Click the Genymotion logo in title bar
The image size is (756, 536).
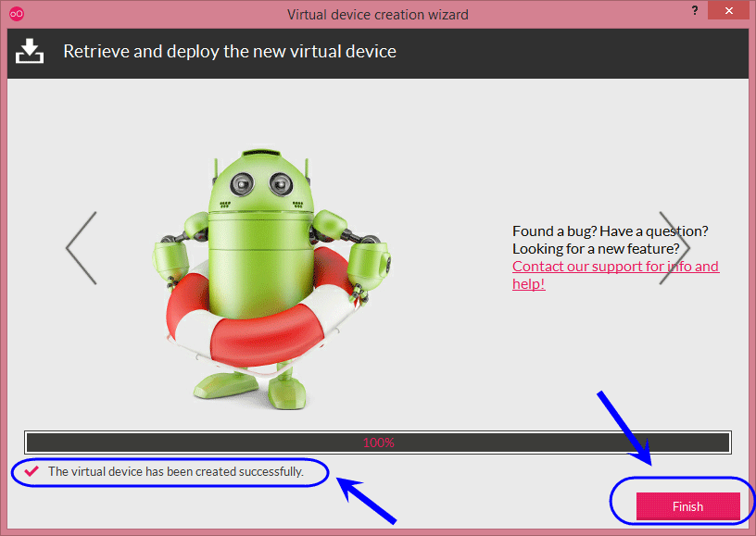tap(17, 14)
